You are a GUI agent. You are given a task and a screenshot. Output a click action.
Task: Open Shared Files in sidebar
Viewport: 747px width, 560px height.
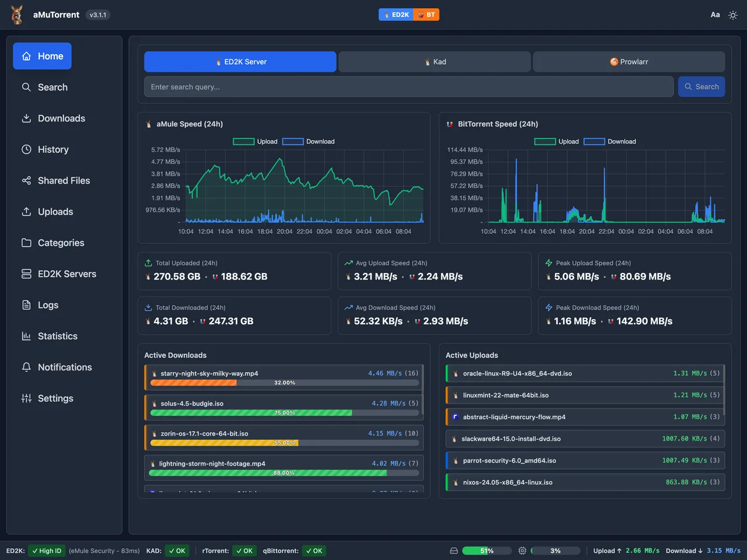click(55, 181)
